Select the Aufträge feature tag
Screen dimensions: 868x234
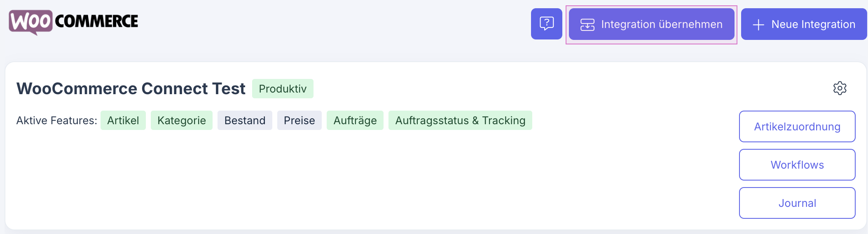click(x=355, y=120)
